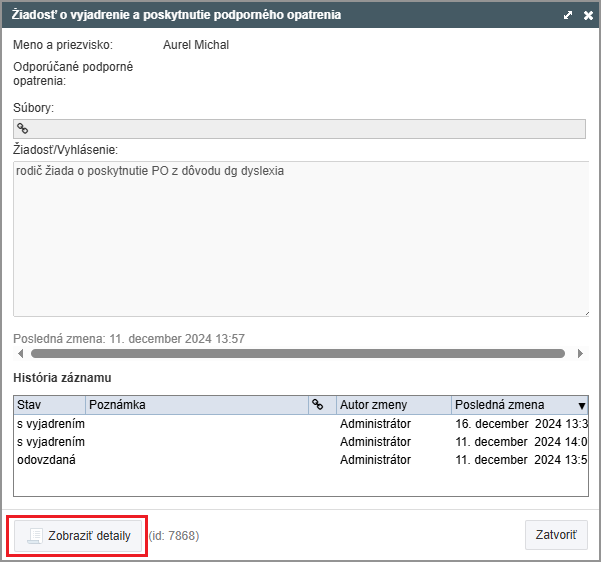Click the Posledná zmena column header text
Viewport: 601px width, 562px height.
(x=500, y=405)
